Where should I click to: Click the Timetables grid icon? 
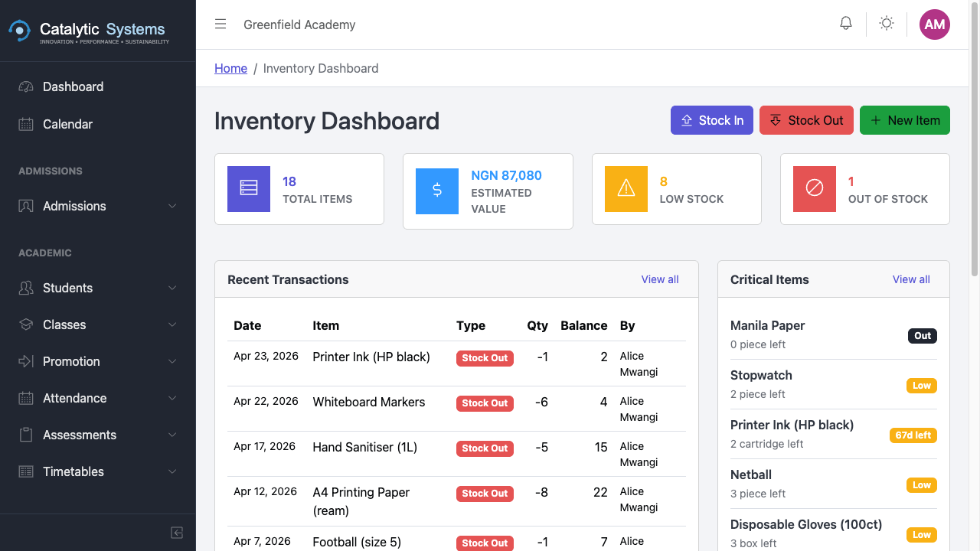(x=26, y=471)
